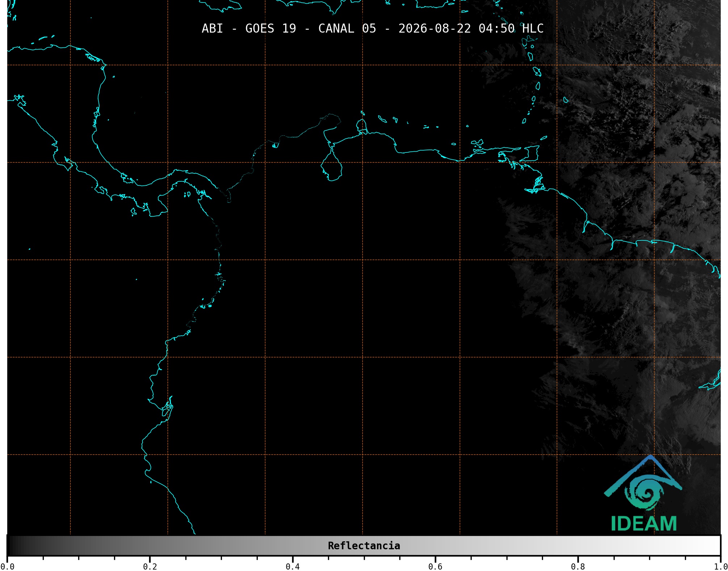Click the IDEAM logo
Screen dimensions: 728x571
tap(643, 493)
